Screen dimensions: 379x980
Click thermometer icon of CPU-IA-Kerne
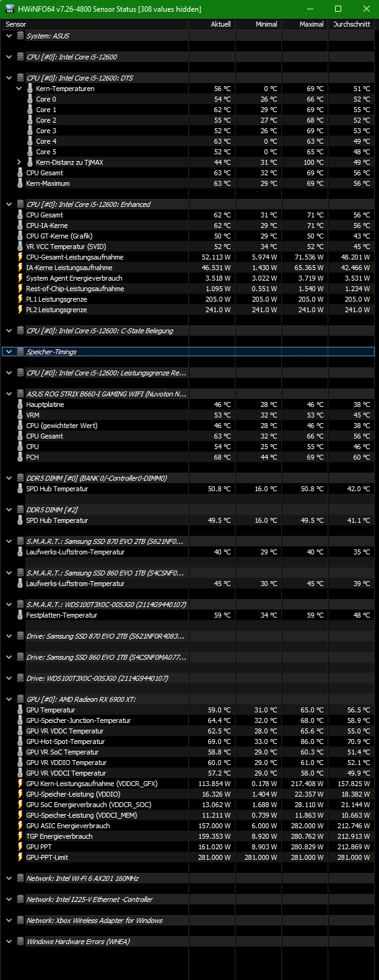pos(20,225)
